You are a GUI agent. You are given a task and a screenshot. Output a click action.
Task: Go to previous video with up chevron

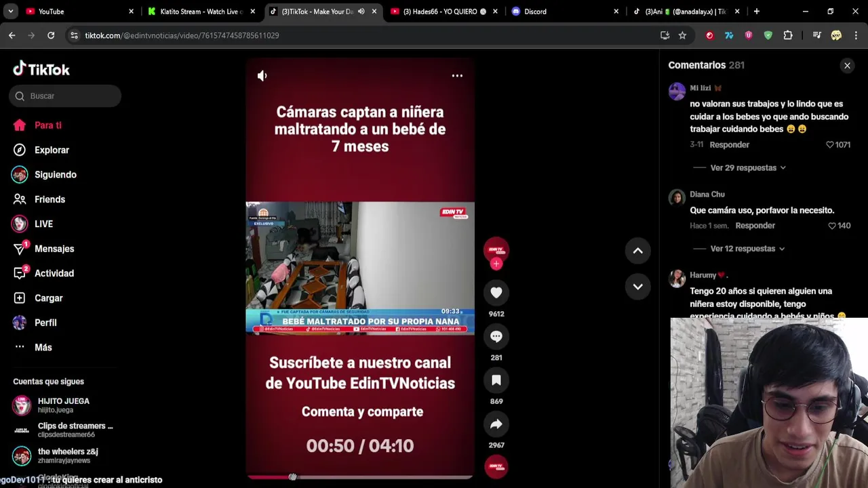click(638, 251)
